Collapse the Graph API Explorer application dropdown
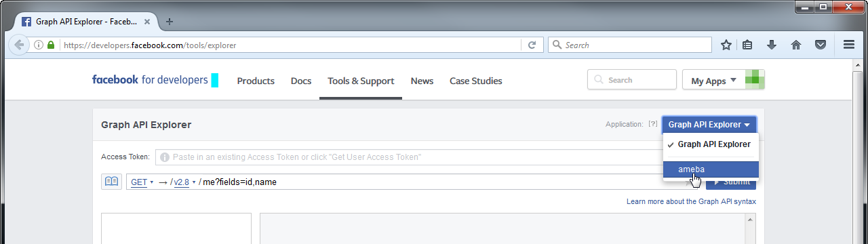868x244 pixels. pos(709,125)
